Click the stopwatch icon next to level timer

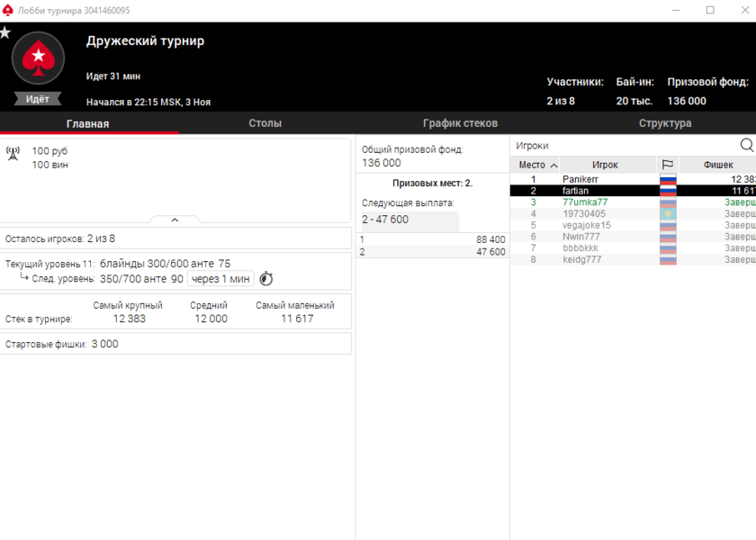coord(265,279)
